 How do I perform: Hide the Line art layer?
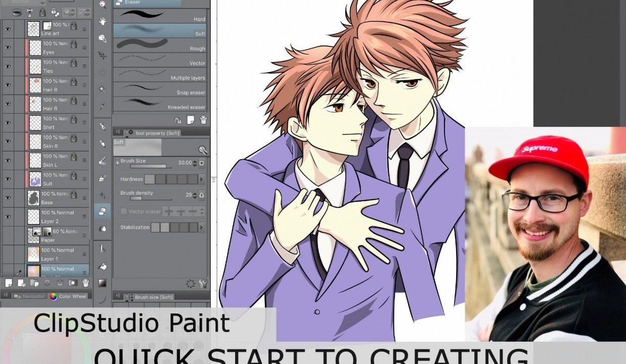pos(7,28)
